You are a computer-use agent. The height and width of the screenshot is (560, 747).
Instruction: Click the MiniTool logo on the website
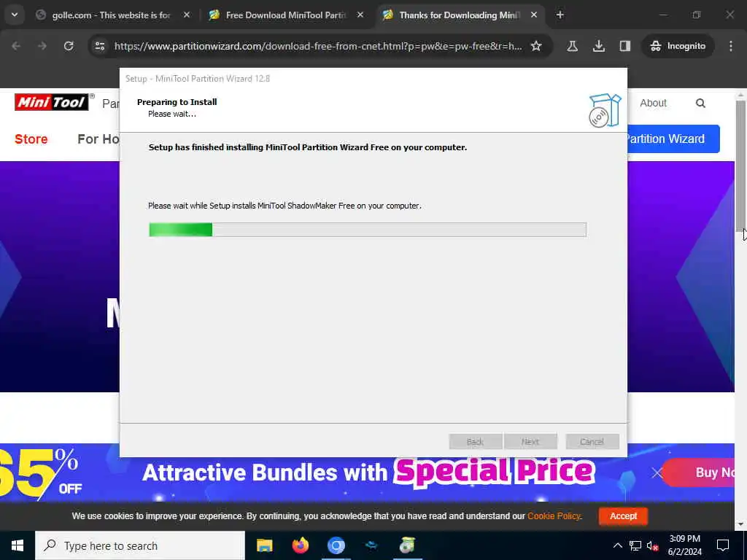point(52,102)
